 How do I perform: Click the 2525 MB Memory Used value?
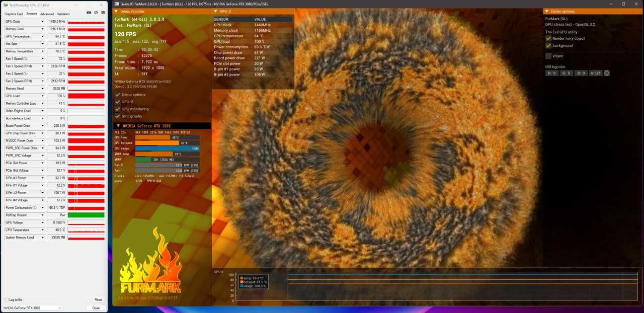tap(56, 89)
